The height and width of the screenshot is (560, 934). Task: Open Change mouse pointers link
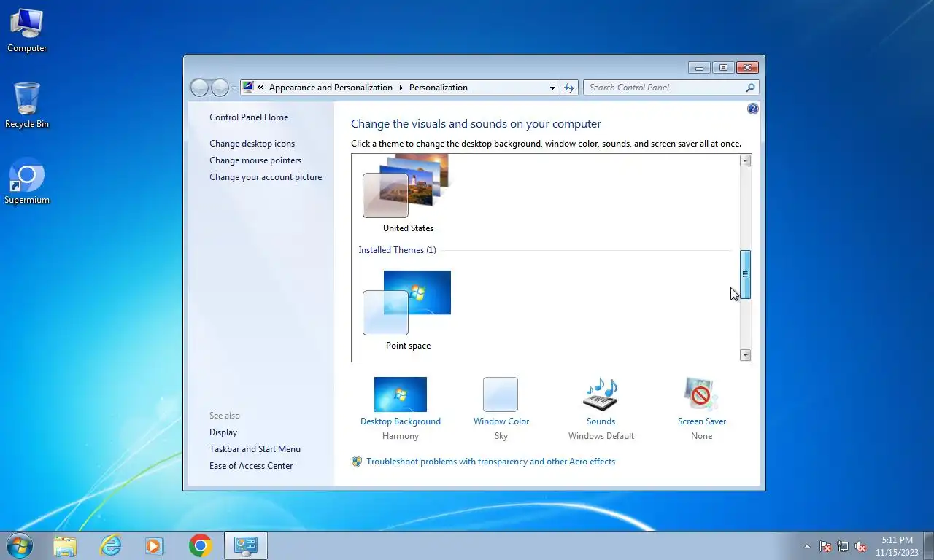(x=255, y=160)
